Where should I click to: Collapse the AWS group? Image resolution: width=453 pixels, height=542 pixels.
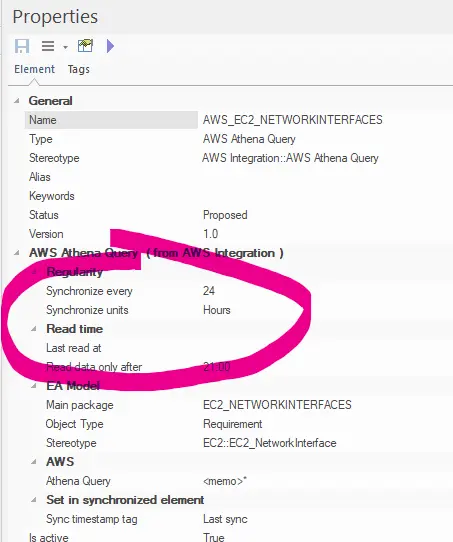coord(34,461)
